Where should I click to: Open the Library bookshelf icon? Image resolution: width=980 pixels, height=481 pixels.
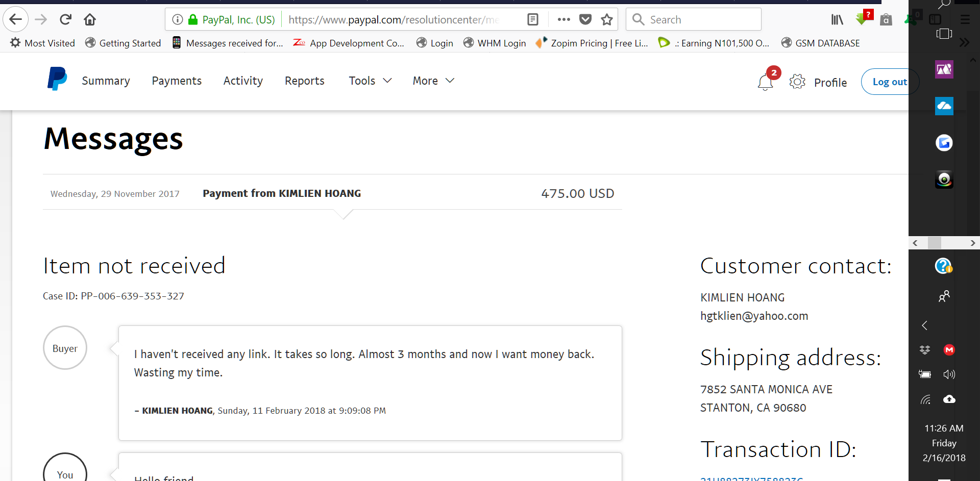[x=837, y=19]
